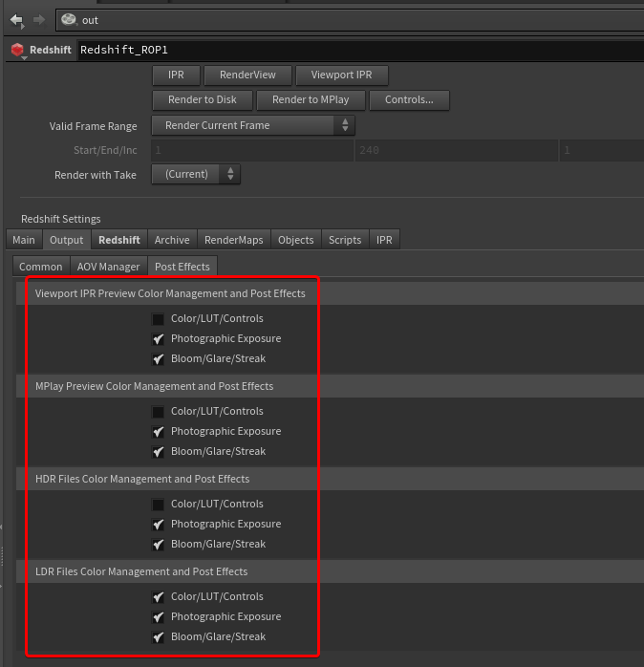Viewport: 644px width, 667px height.
Task: Click the out path field
Action: (350, 20)
